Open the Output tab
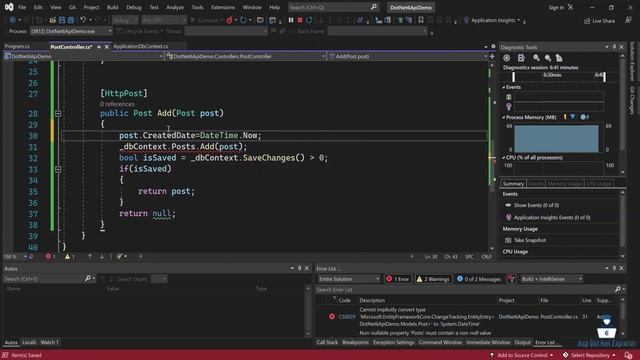Image resolution: width=640 pixels, height=360 pixels. point(522,342)
